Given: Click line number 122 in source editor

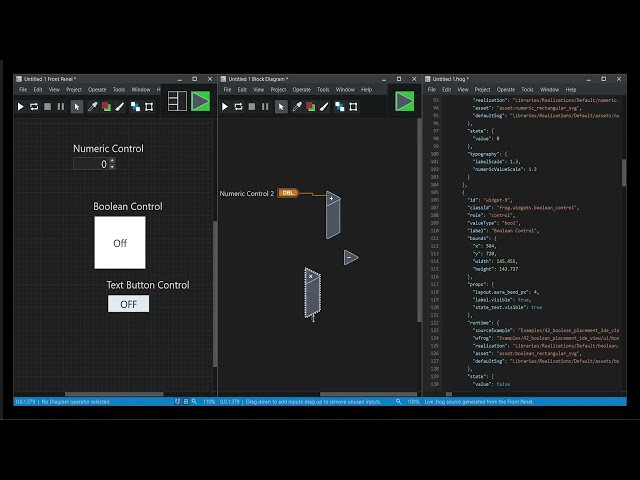Looking at the screenshot, I should pos(435,323).
